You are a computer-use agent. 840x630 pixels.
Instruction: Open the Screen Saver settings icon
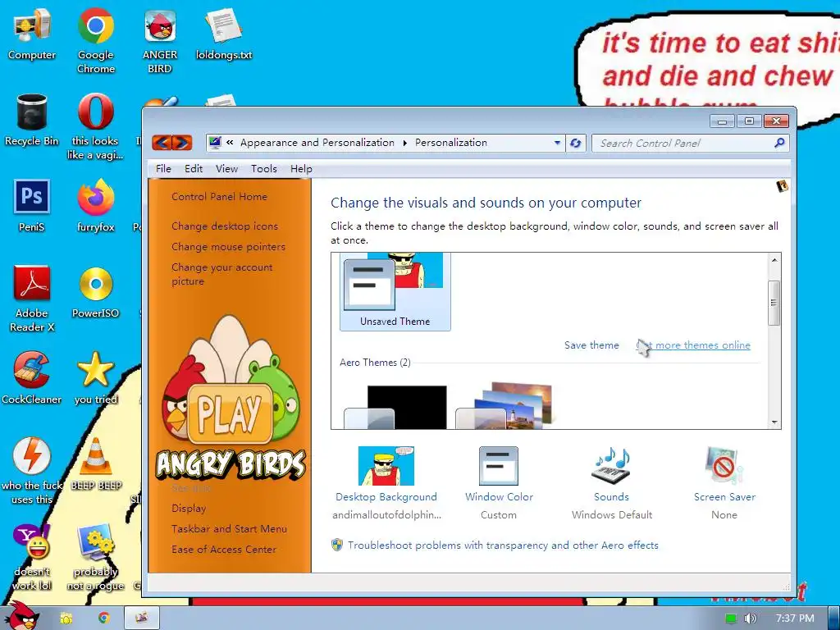724,465
